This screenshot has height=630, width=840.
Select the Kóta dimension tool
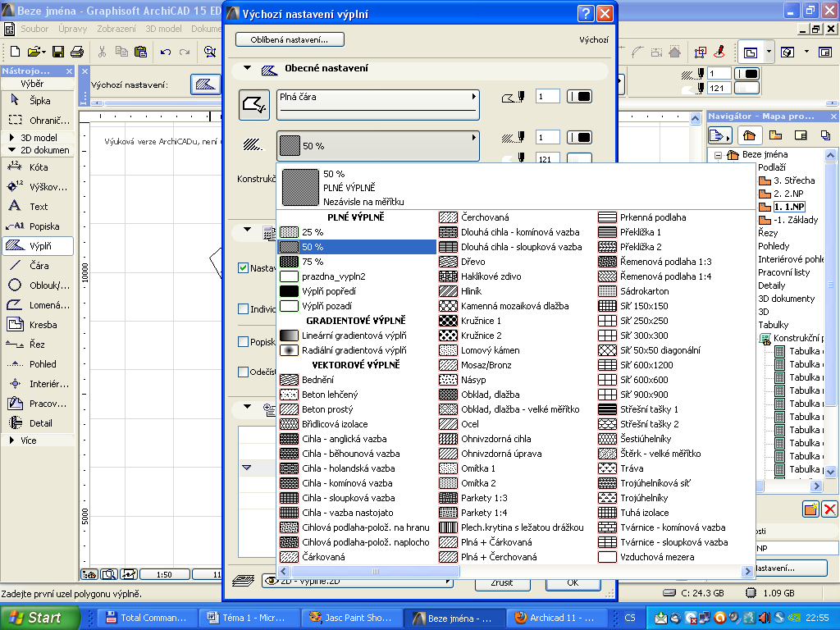click(38, 167)
